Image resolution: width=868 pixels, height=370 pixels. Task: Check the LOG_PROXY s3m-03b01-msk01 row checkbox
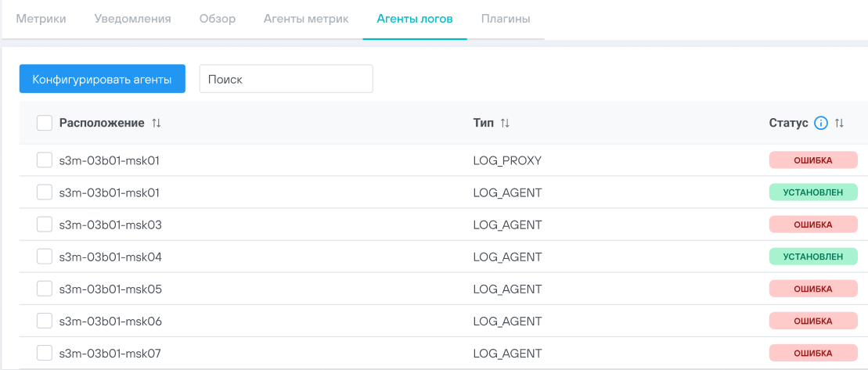tap(45, 160)
